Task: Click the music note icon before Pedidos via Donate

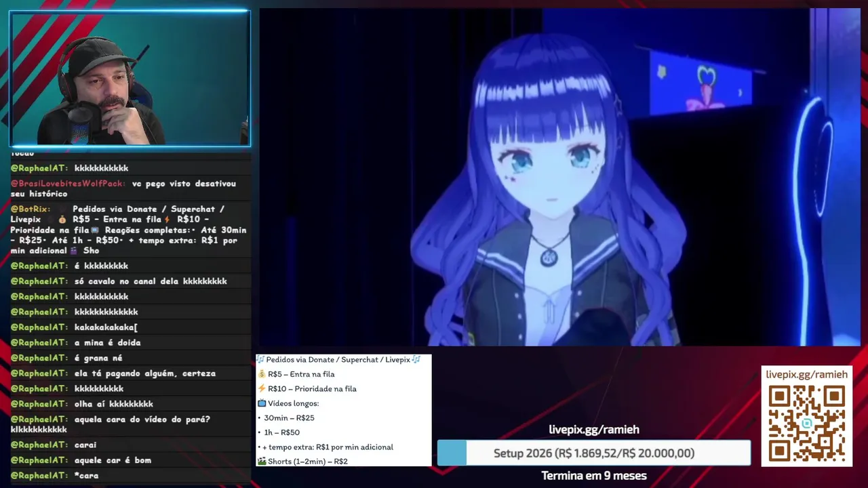Action: 260,360
